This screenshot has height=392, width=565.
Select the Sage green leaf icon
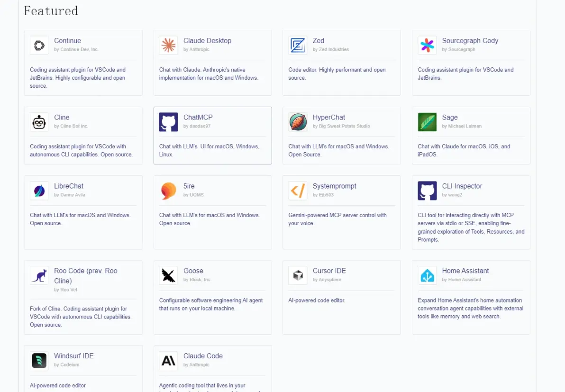427,122
